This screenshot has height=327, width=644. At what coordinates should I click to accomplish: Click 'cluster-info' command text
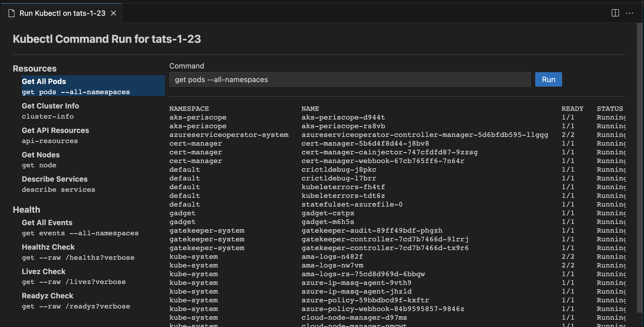[48, 116]
